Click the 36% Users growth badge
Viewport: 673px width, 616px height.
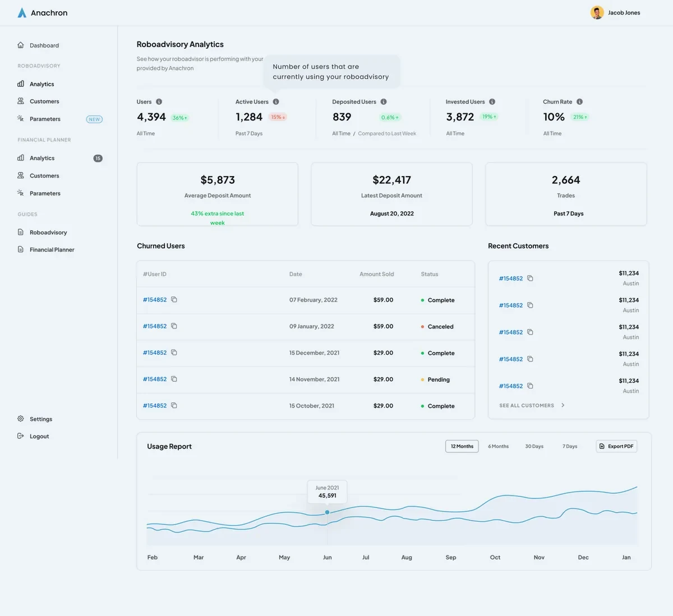tap(179, 118)
